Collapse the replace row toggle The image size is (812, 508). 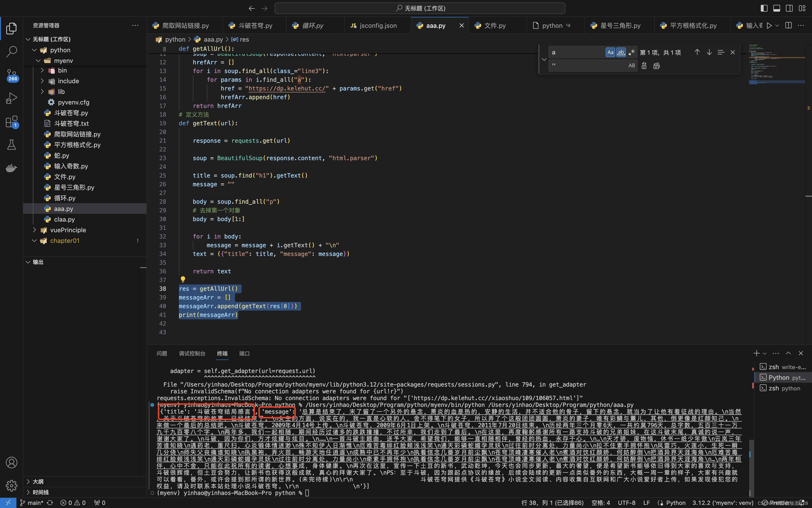pyautogui.click(x=544, y=59)
